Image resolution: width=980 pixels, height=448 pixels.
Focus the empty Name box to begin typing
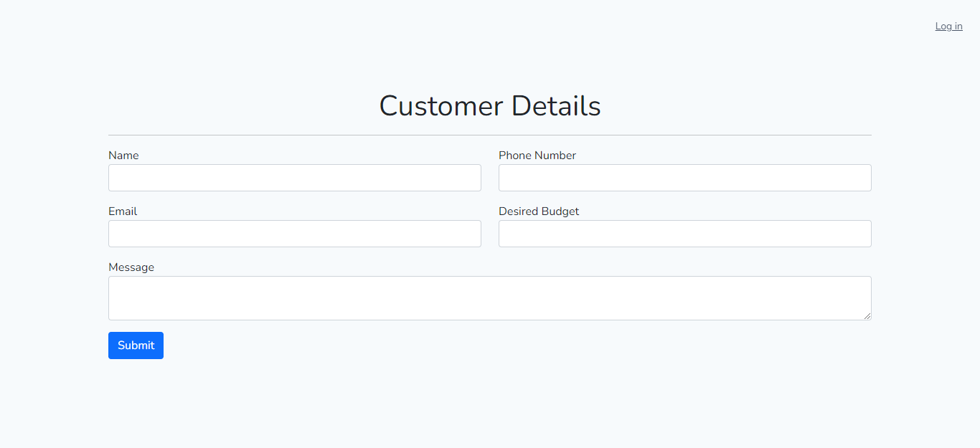[x=294, y=178]
